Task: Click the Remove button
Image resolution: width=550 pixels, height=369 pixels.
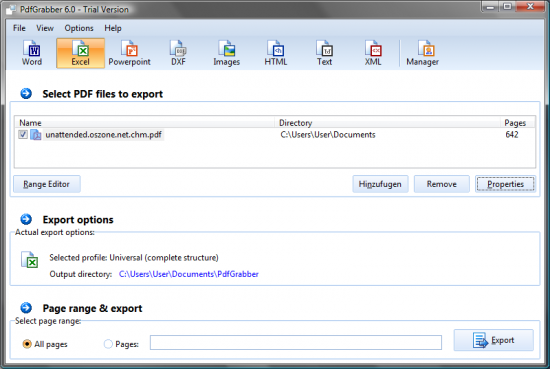Action: 442,184
